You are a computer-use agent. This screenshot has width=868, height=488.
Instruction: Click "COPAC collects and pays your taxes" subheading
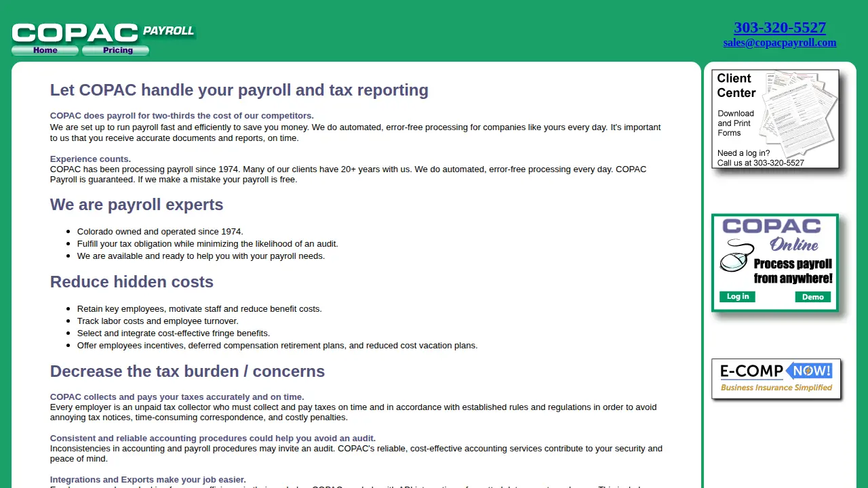(177, 397)
